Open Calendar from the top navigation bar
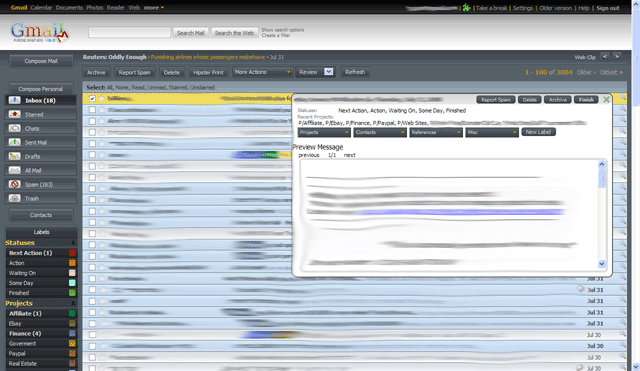Viewport: 640px width, 371px height. point(41,7)
